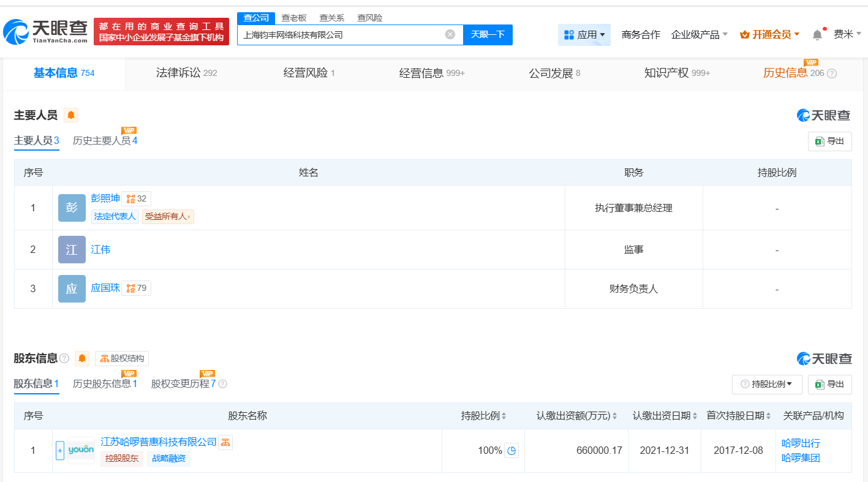Select the 查老板 search tab
Viewport: 868px width, 482px height.
point(293,18)
